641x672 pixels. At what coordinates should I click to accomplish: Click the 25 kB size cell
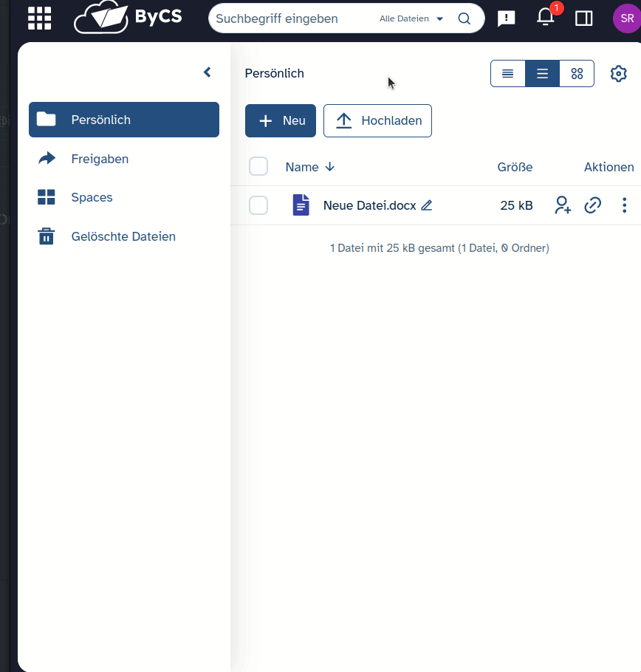pos(516,205)
